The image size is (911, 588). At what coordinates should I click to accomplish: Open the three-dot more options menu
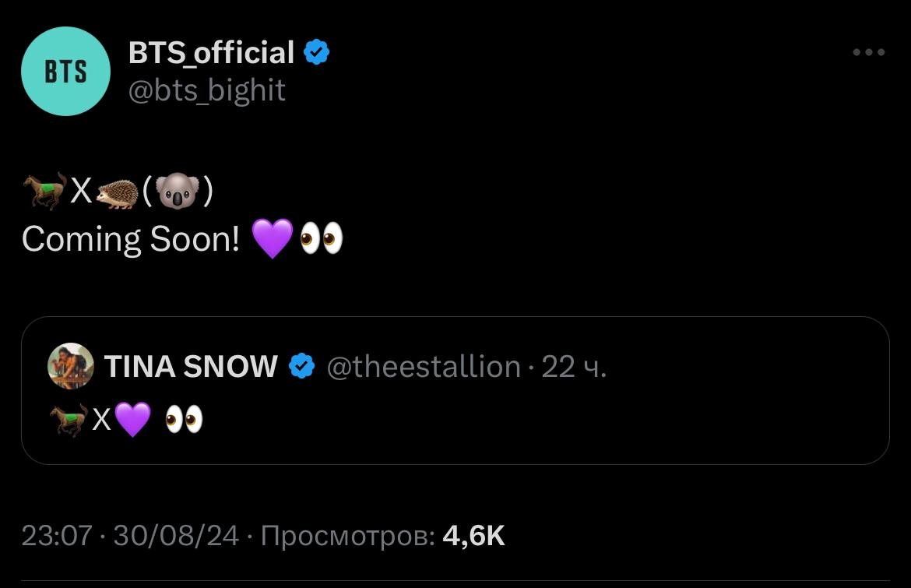tap(867, 51)
